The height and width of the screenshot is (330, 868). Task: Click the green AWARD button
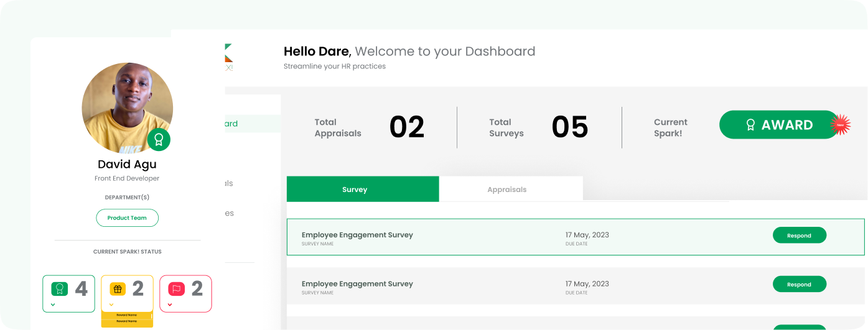(x=779, y=125)
